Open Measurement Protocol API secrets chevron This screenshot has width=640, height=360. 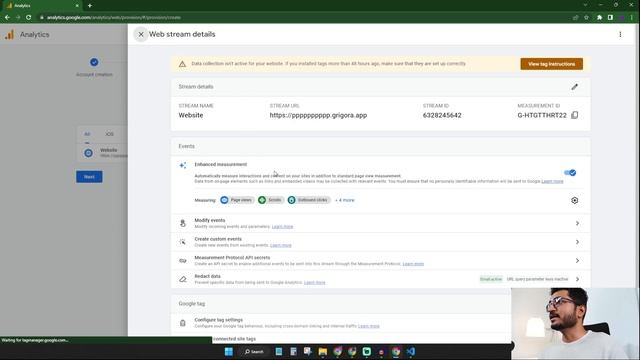[x=577, y=260]
